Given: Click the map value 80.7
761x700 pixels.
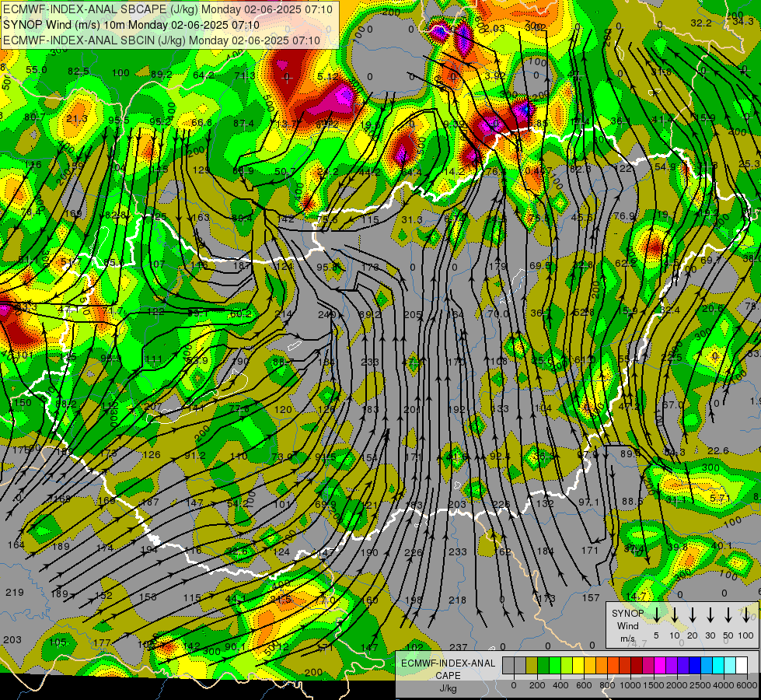Looking at the screenshot, I should click(34, 117).
